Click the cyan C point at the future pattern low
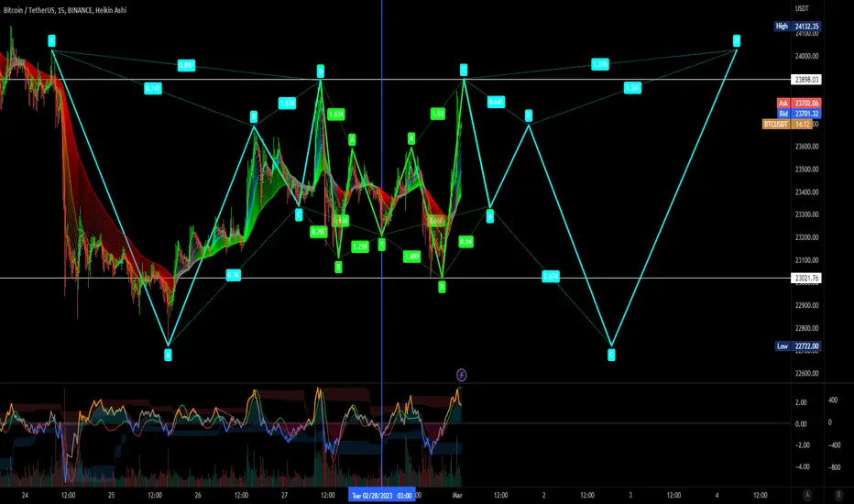This screenshot has height=504, width=854. coord(611,356)
